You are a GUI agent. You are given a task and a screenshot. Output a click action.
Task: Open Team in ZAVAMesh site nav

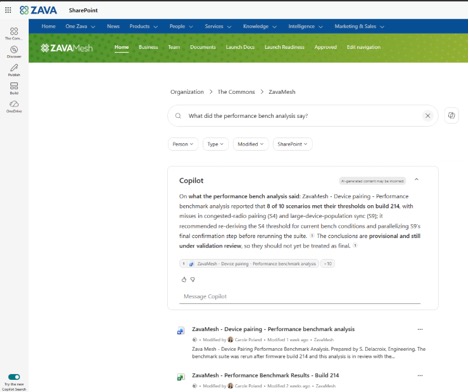[x=174, y=47]
